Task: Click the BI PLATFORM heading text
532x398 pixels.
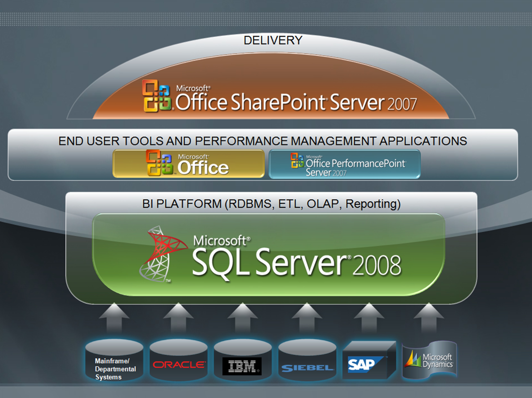Action: 271,204
